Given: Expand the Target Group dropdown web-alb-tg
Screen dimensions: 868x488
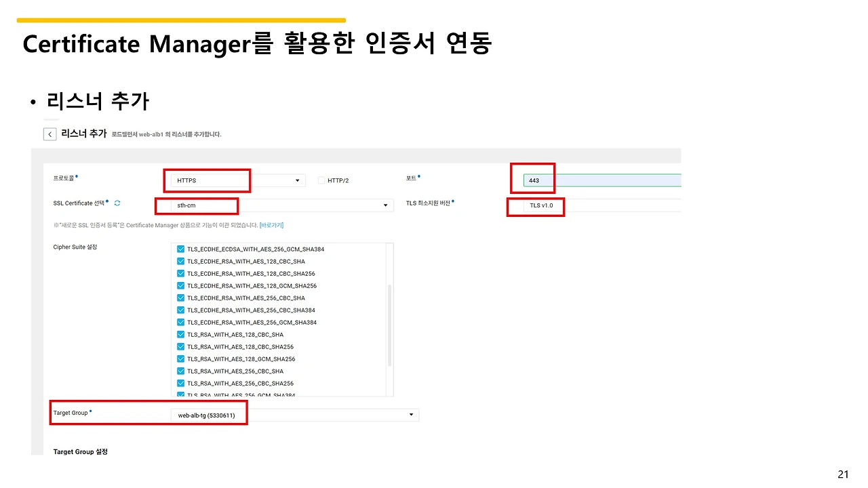Looking at the screenshot, I should coord(294,415).
